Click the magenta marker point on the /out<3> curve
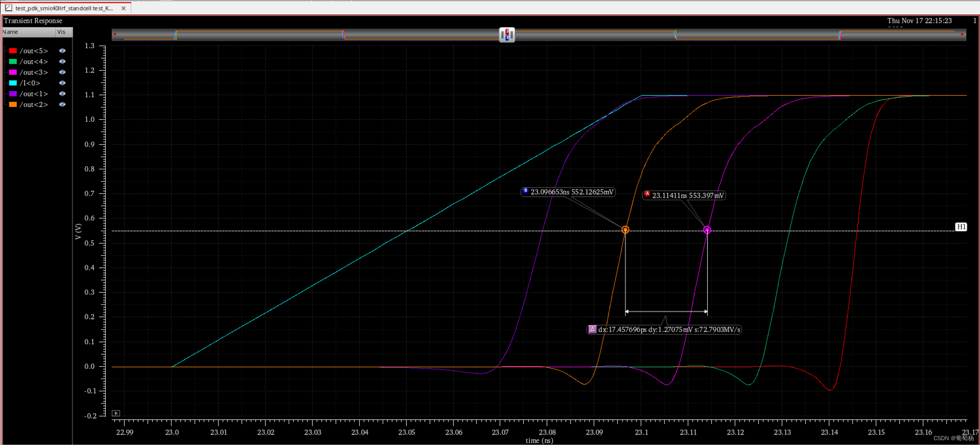Screen dimensions: 980x445 coord(707,230)
